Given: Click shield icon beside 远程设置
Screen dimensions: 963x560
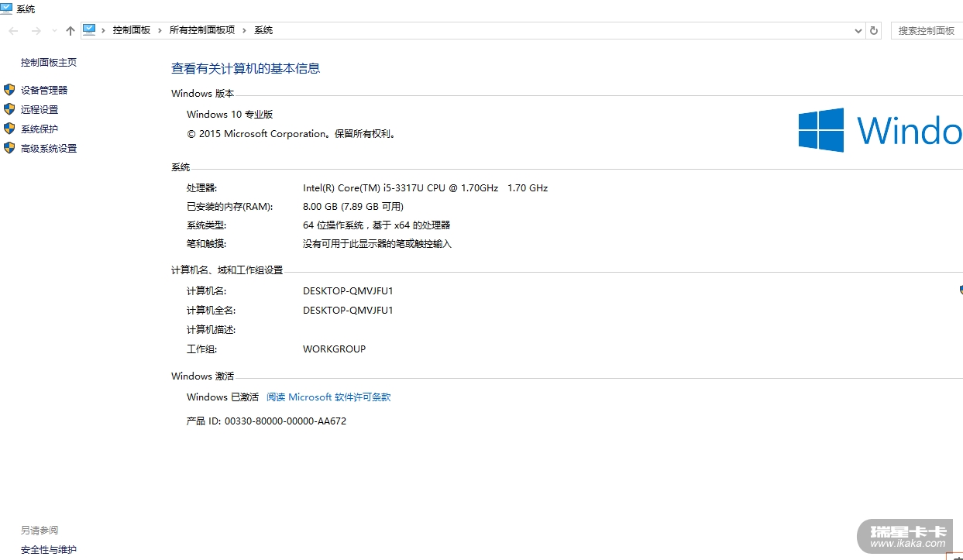Looking at the screenshot, I should 9,109.
